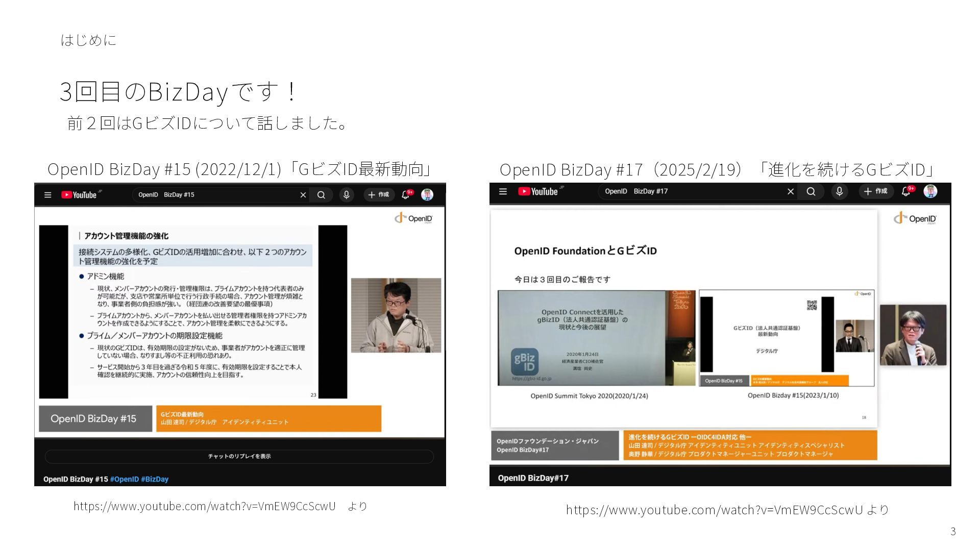Open notifications bell in left YouTube screenshot

pyautogui.click(x=406, y=195)
